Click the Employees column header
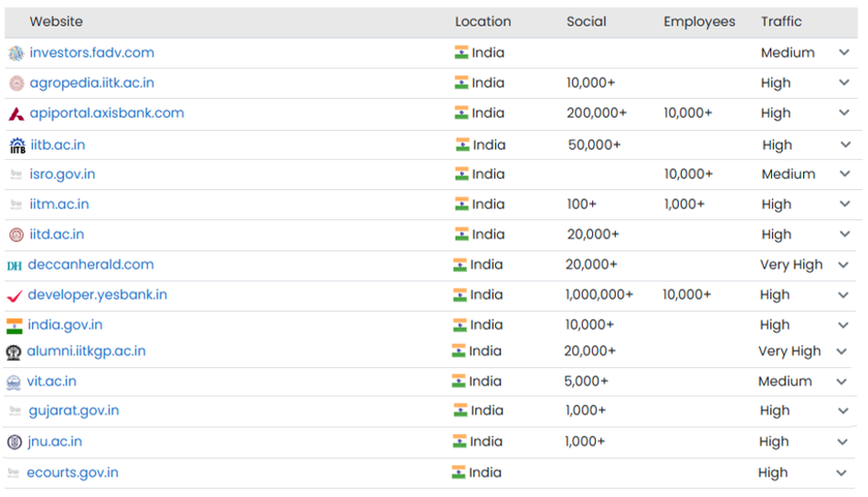Image resolution: width=868 pixels, height=497 pixels. click(x=699, y=22)
